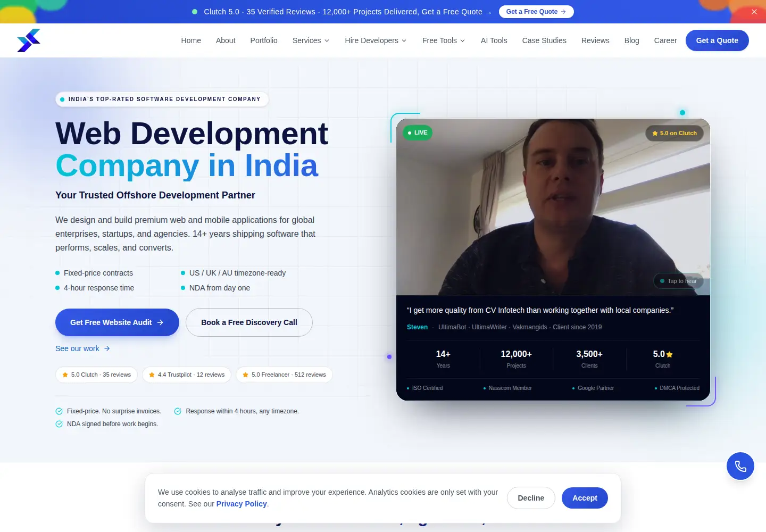Follow the See our work link
This screenshot has width=766, height=532.
click(82, 348)
